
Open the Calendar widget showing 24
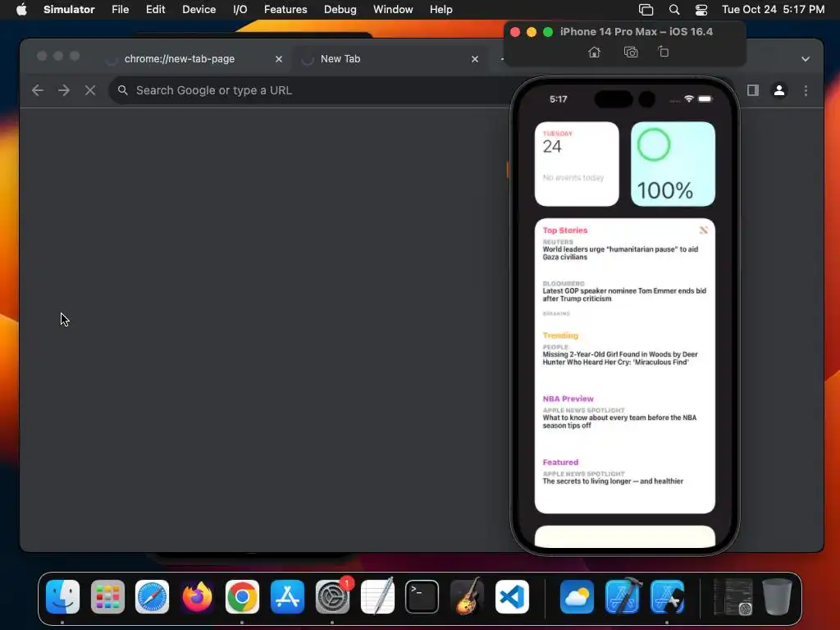(x=577, y=164)
